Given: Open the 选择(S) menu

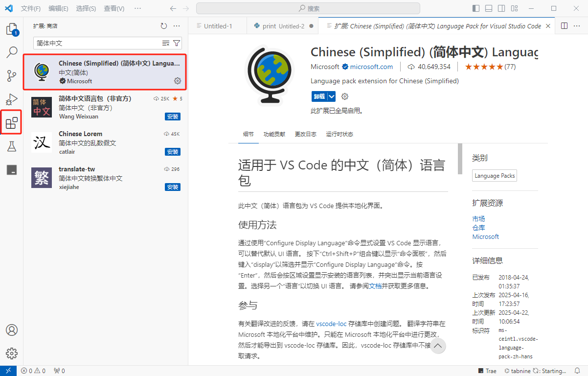Looking at the screenshot, I should [86, 8].
